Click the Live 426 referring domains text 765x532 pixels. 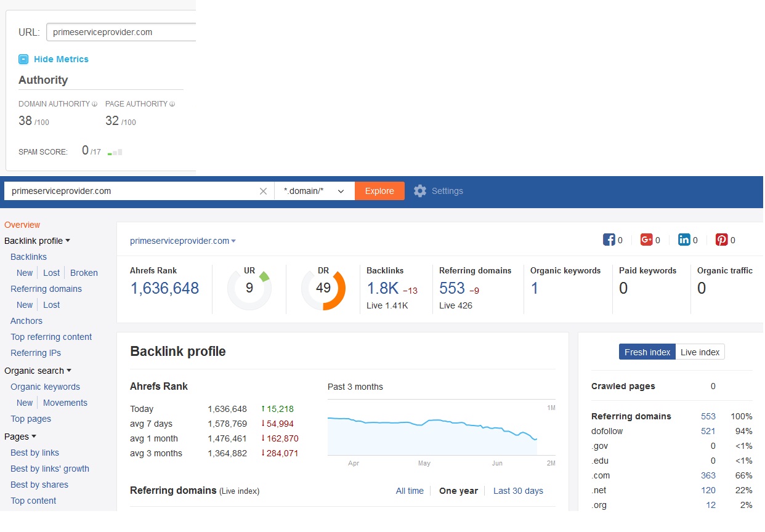tap(456, 305)
